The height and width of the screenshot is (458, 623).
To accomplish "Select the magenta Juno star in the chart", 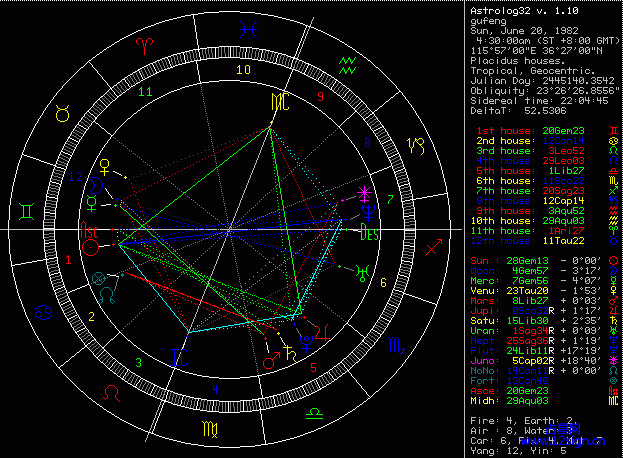I will coord(364,192).
